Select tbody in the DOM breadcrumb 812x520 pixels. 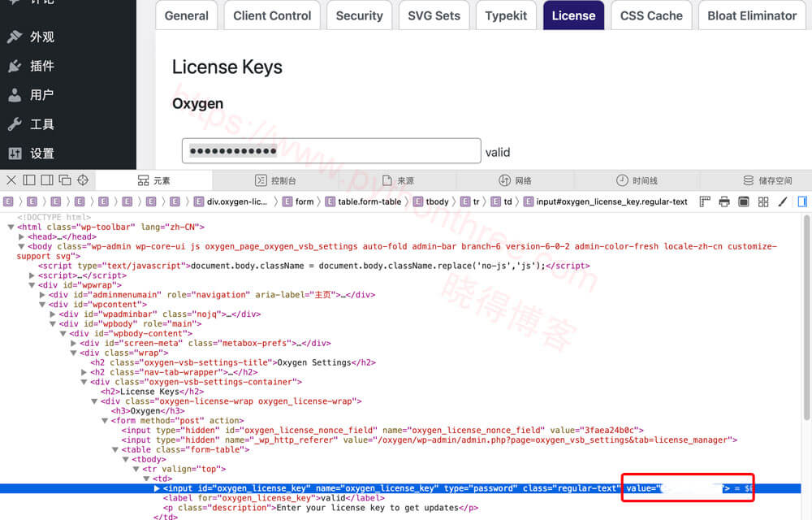pos(431,201)
